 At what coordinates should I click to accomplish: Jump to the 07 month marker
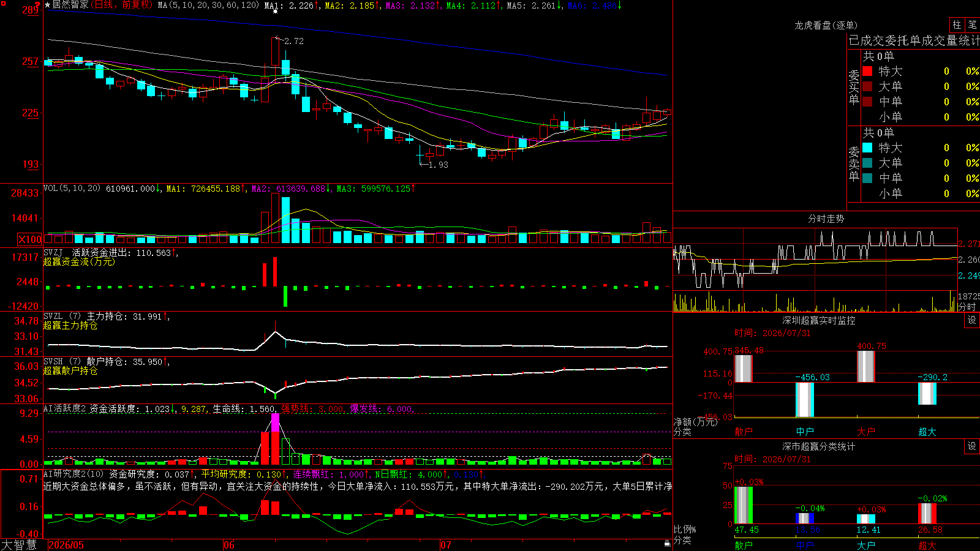[x=446, y=545]
